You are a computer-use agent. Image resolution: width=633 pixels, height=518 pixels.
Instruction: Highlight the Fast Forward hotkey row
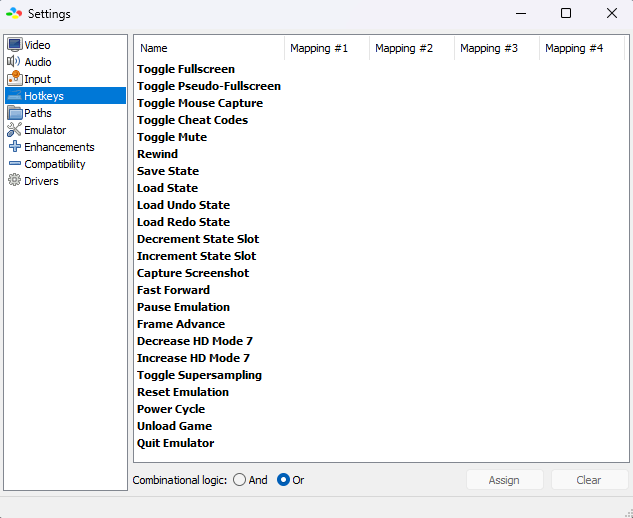[x=173, y=290]
